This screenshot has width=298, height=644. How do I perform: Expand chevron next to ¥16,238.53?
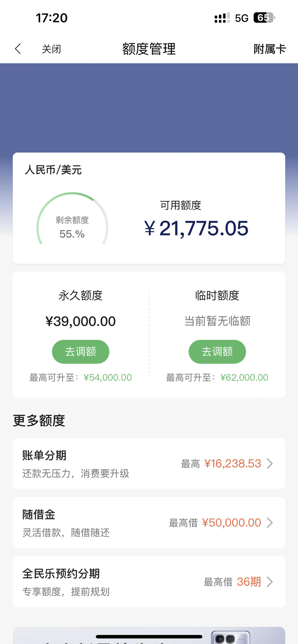270,464
